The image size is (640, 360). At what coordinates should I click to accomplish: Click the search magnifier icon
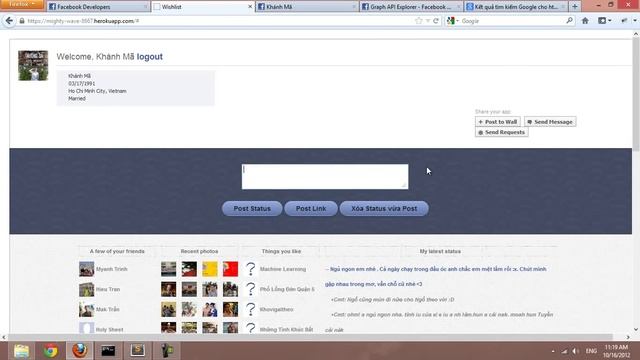click(569, 20)
